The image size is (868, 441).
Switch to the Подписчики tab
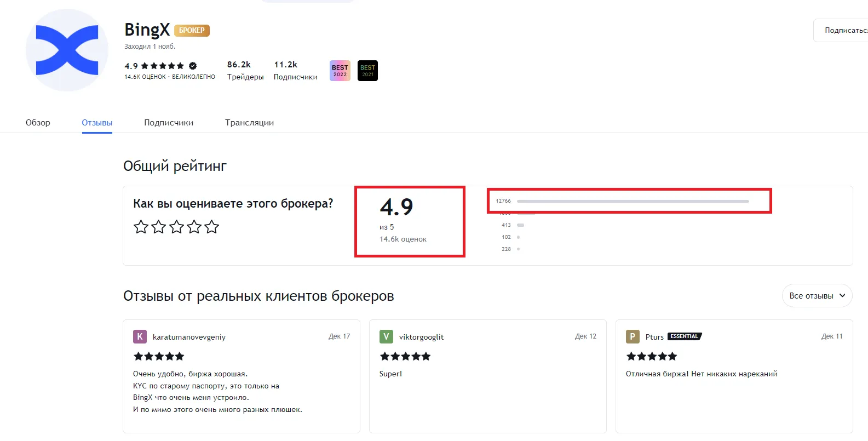coord(169,123)
